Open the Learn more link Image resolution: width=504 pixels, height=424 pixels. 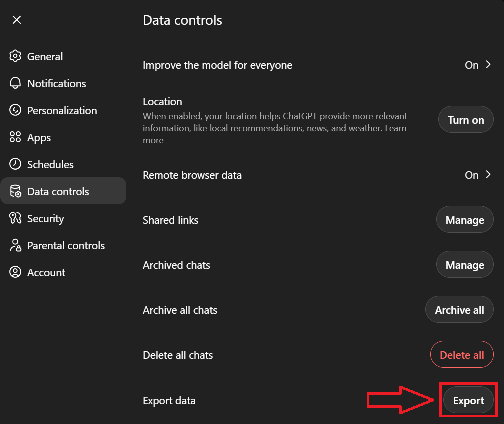click(395, 128)
